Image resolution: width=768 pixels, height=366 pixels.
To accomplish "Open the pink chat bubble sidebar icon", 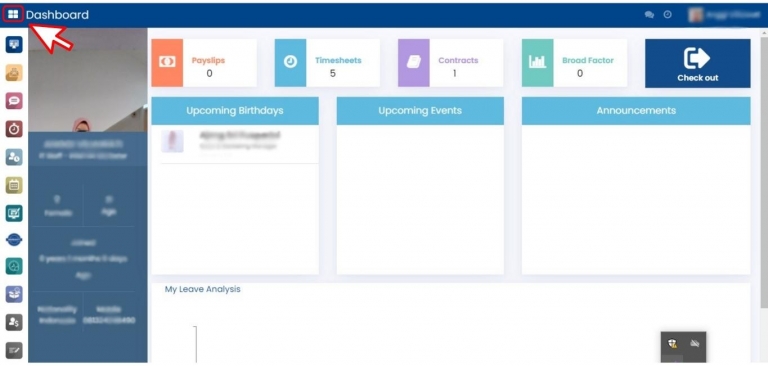I will [14, 101].
